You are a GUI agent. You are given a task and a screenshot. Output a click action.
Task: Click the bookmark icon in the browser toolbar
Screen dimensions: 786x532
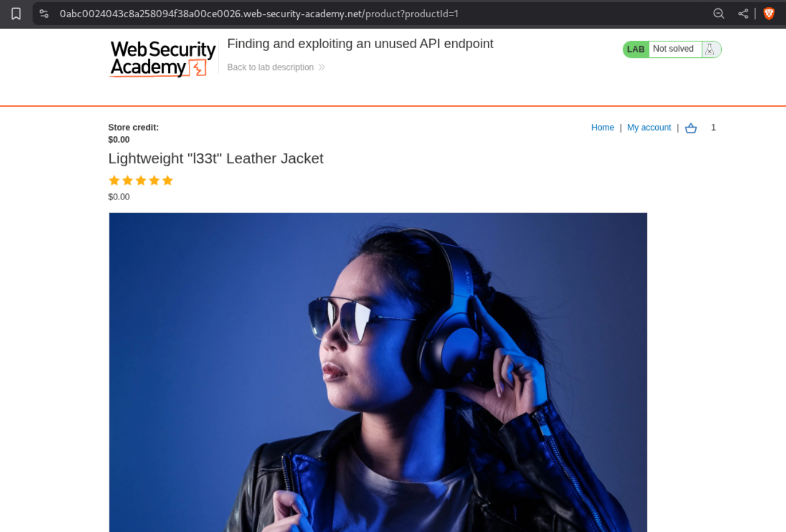pyautogui.click(x=16, y=14)
